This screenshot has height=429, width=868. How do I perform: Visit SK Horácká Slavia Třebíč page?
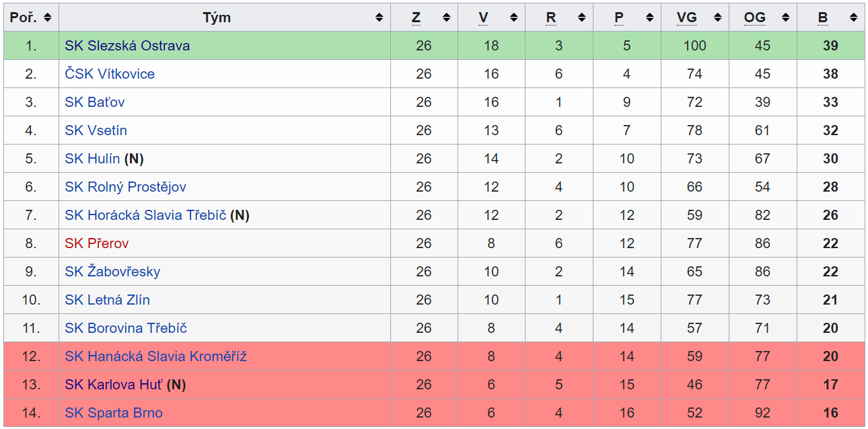(145, 215)
